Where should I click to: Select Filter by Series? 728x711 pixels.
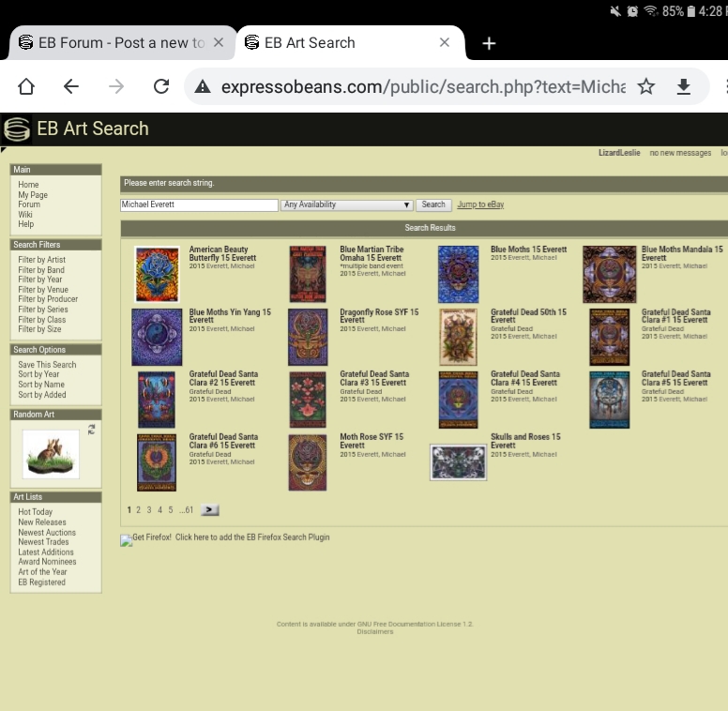click(x=43, y=310)
